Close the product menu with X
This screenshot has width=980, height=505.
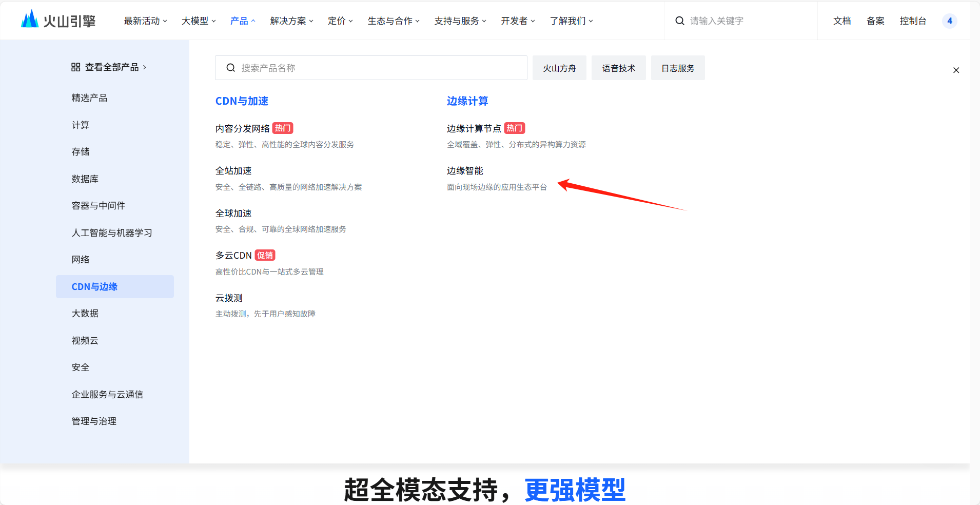956,70
